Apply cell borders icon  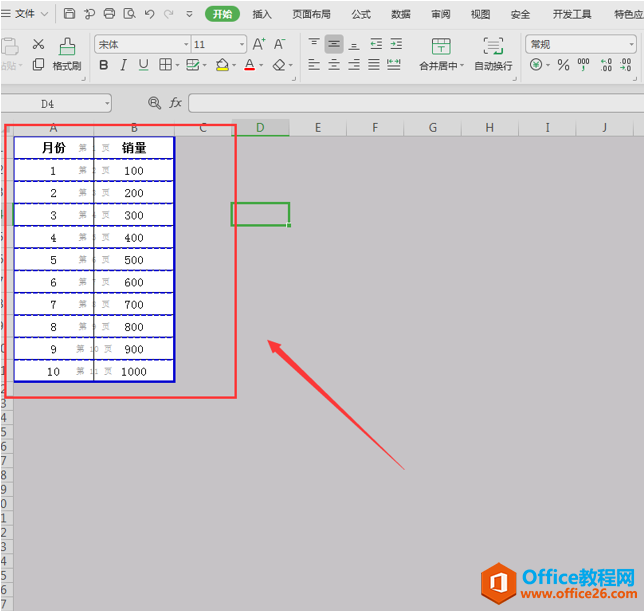click(x=166, y=64)
